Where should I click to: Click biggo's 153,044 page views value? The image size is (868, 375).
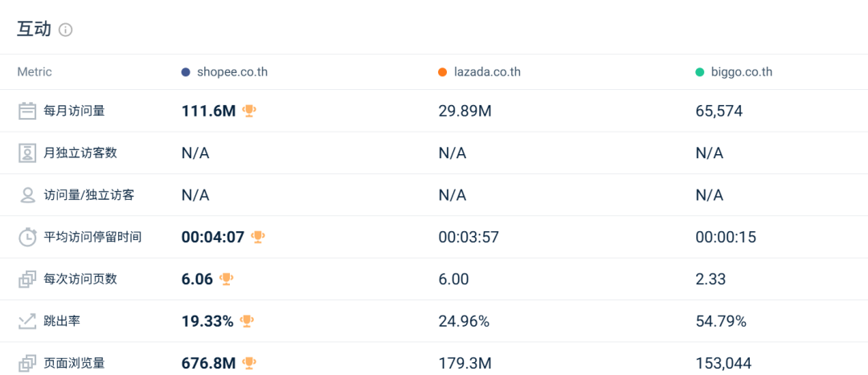(723, 364)
